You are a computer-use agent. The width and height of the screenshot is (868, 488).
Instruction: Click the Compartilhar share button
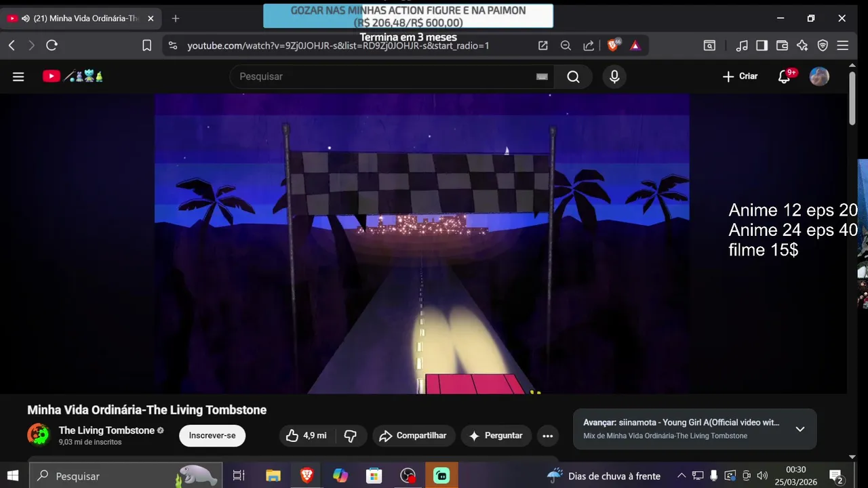tap(413, 436)
